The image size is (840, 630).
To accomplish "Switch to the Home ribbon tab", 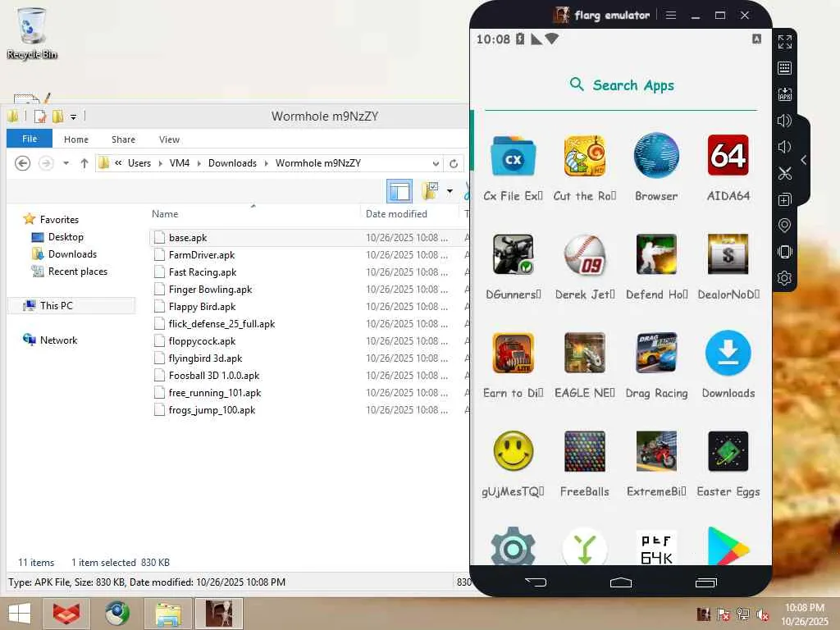I will coord(76,139).
